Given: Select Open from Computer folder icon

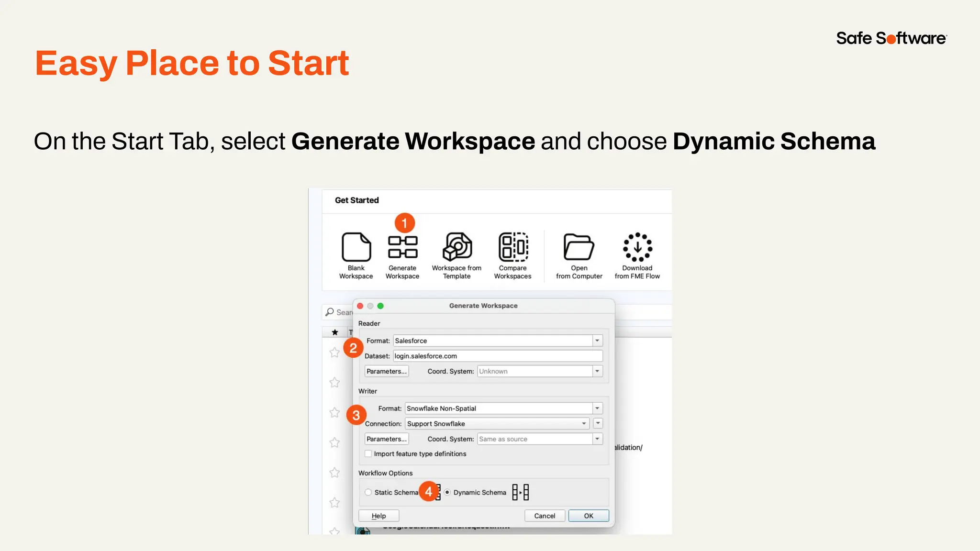Looking at the screenshot, I should [579, 247].
